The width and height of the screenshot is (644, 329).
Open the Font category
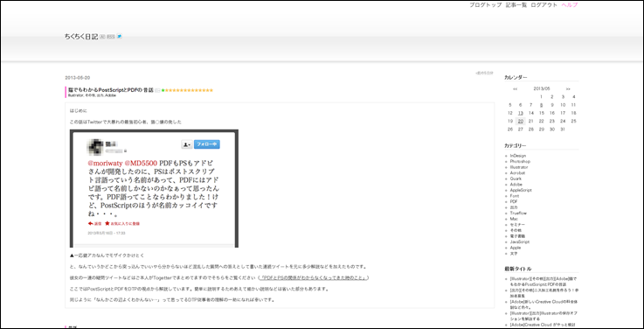point(514,196)
